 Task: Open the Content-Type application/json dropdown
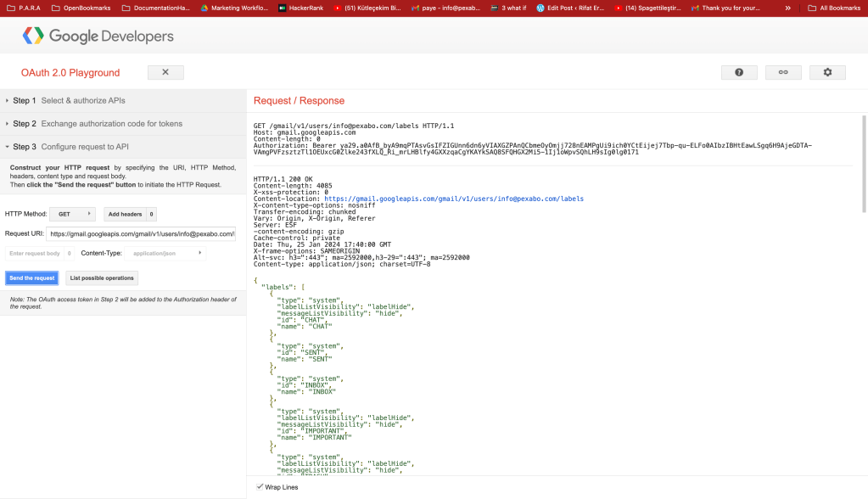click(165, 253)
